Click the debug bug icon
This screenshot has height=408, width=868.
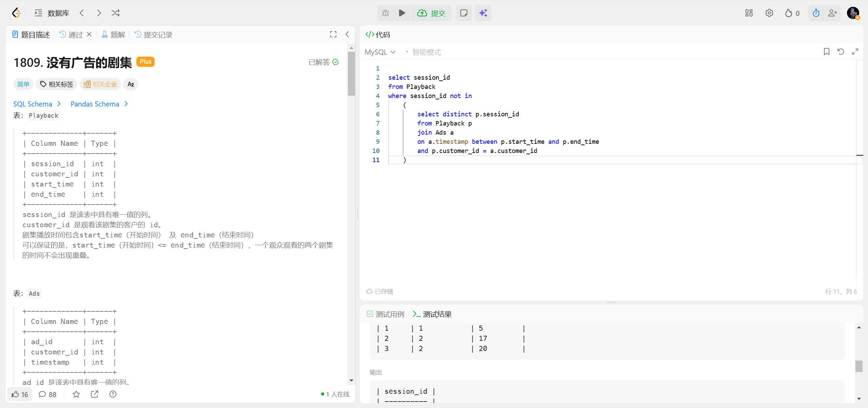pyautogui.click(x=386, y=13)
